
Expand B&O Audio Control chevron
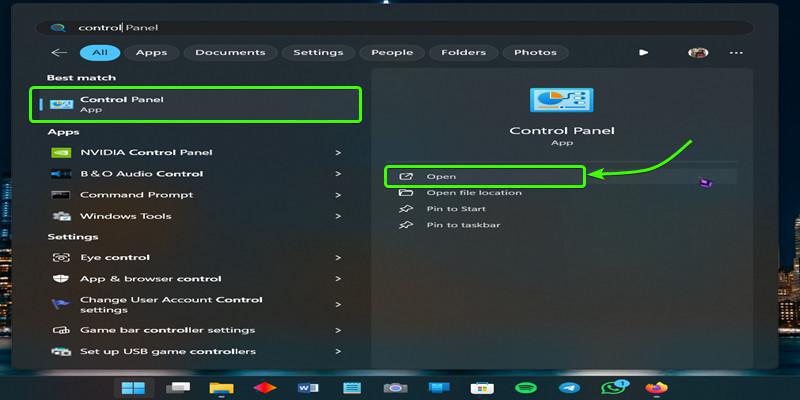click(x=338, y=174)
